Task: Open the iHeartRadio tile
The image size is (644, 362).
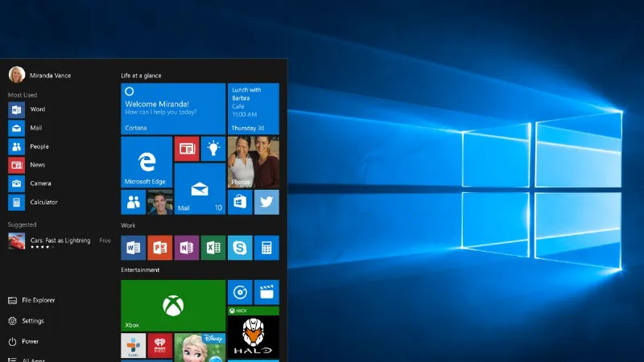Action: coord(159,346)
